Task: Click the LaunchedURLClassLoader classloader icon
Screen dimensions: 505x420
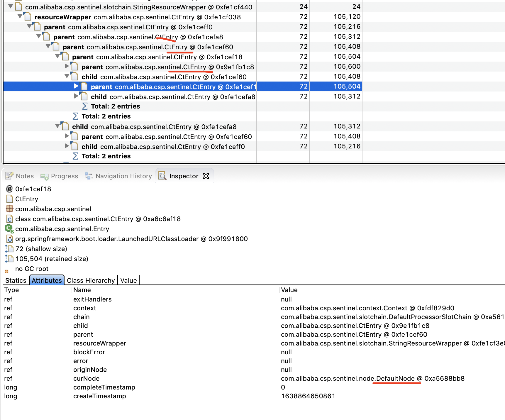Action: [x=9, y=239]
